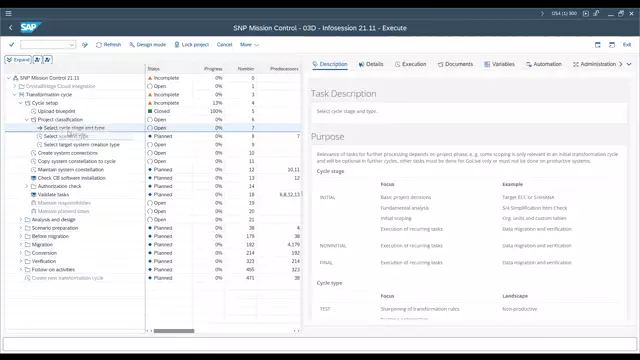This screenshot has height=360, width=640.
Task: Collapse the Cycle setup node
Action: (21, 103)
